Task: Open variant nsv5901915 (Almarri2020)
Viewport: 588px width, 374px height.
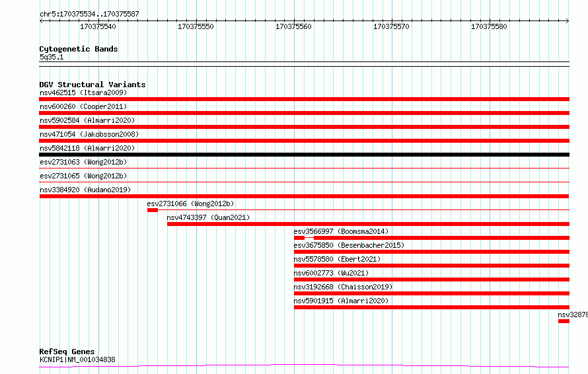Action: click(342, 301)
